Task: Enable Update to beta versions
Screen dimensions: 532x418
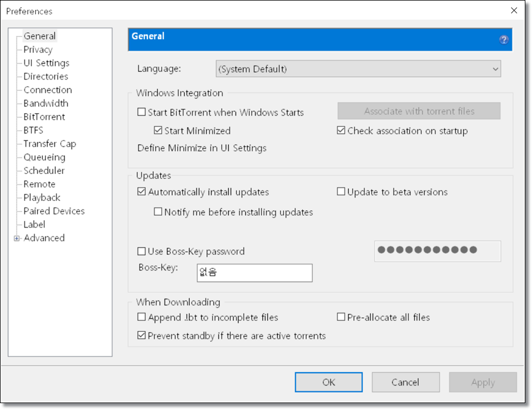Action: pos(341,192)
